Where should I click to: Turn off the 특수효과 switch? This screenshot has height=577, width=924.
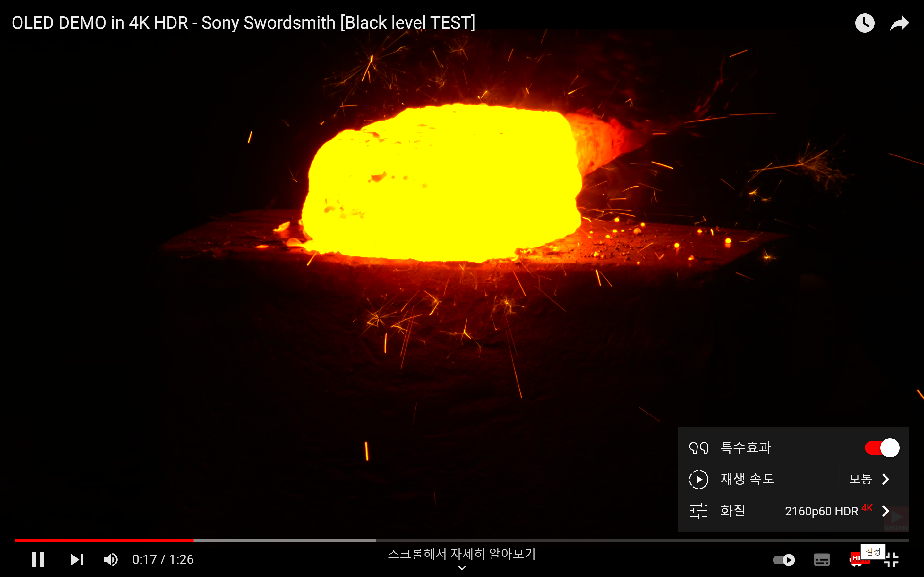(x=882, y=447)
